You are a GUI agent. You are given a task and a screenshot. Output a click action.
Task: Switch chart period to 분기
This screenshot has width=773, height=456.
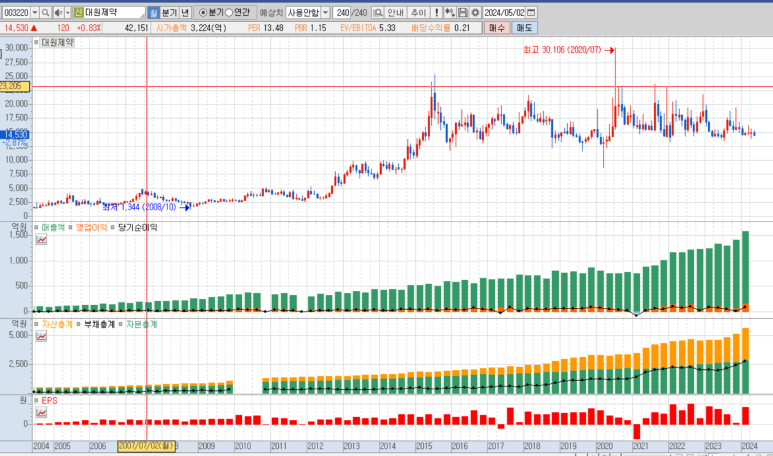pos(169,12)
